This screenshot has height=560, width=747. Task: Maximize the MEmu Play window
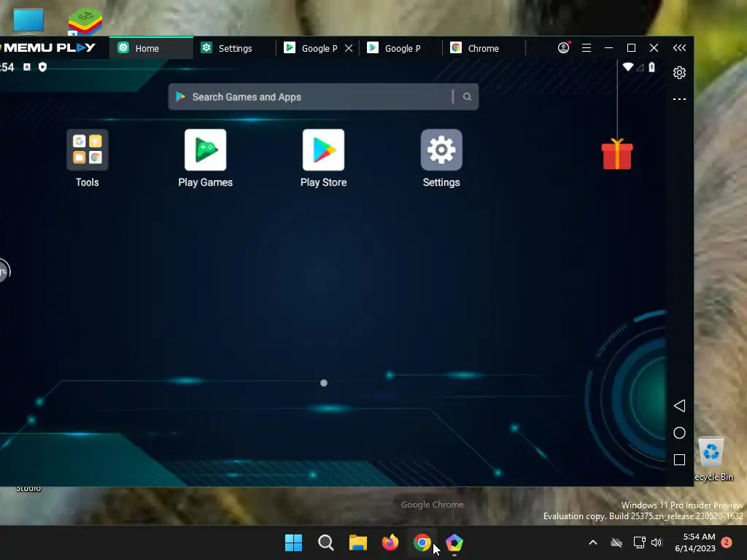[x=631, y=47]
